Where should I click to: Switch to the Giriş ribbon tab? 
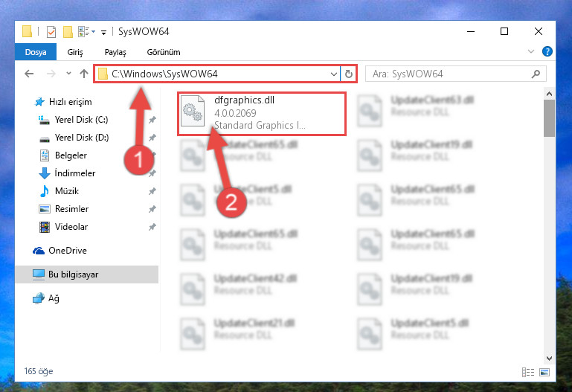tap(75, 52)
